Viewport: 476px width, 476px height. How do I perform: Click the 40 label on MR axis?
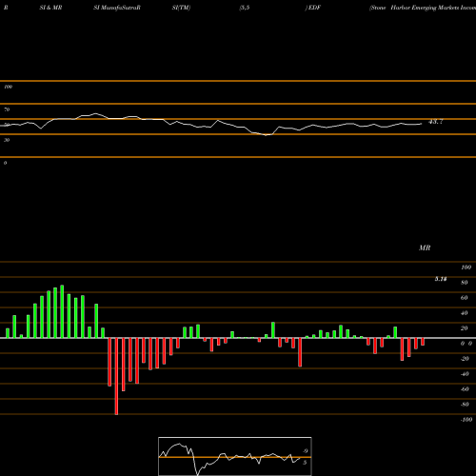(465, 313)
